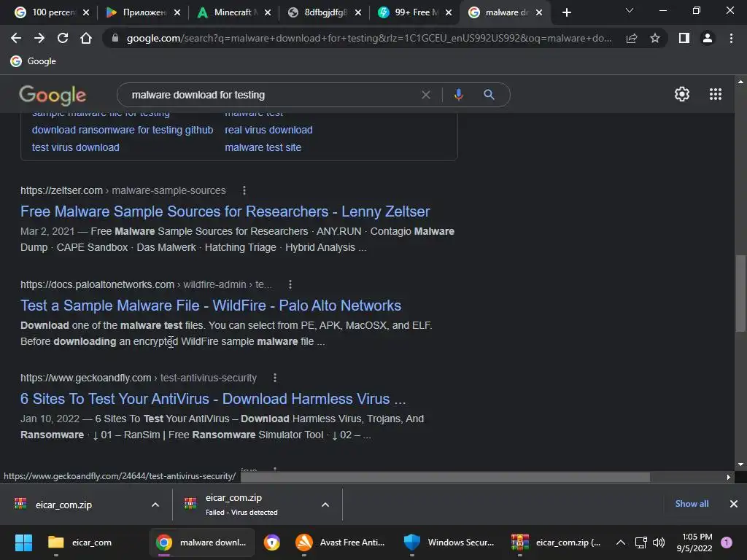Image resolution: width=747 pixels, height=560 pixels.
Task: Expand options for failed eicar_com.zip download
Action: 325,505
